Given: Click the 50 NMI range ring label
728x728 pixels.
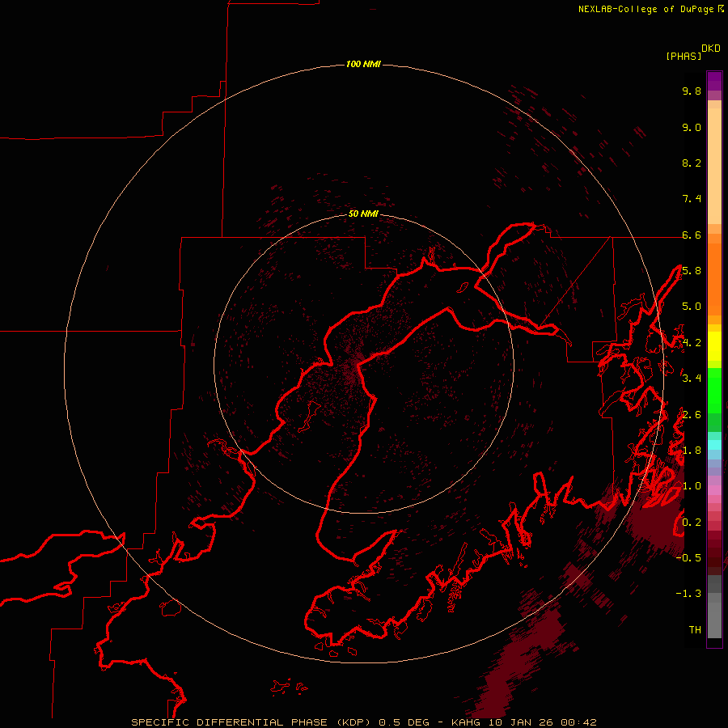Looking at the screenshot, I should (x=363, y=214).
